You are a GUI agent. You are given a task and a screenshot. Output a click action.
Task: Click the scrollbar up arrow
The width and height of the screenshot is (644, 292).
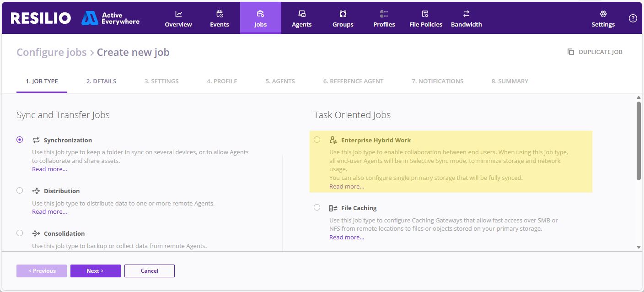point(639,97)
